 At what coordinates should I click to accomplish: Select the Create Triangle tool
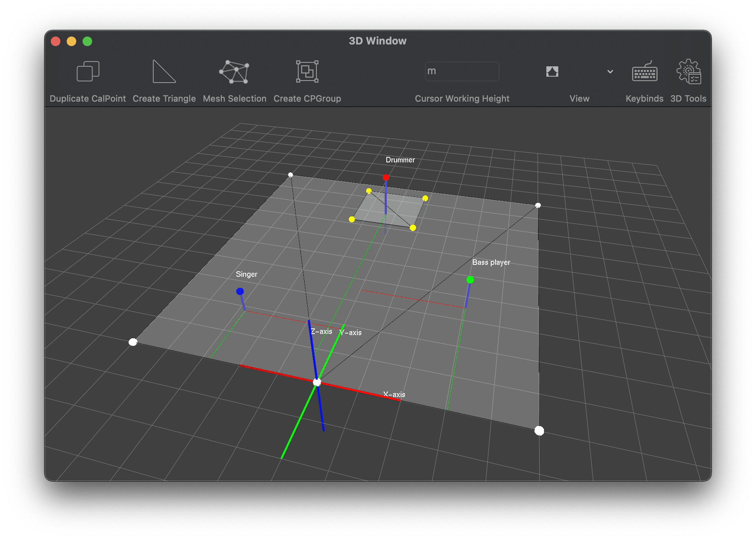click(164, 71)
